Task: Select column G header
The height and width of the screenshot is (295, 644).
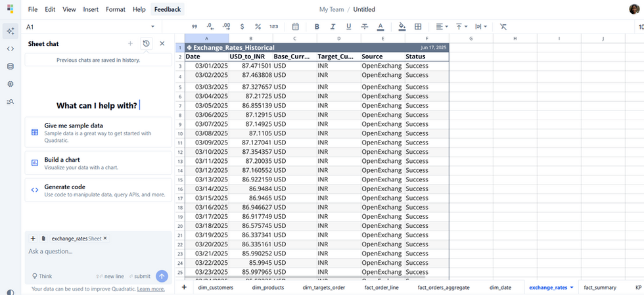Action: coord(471,38)
